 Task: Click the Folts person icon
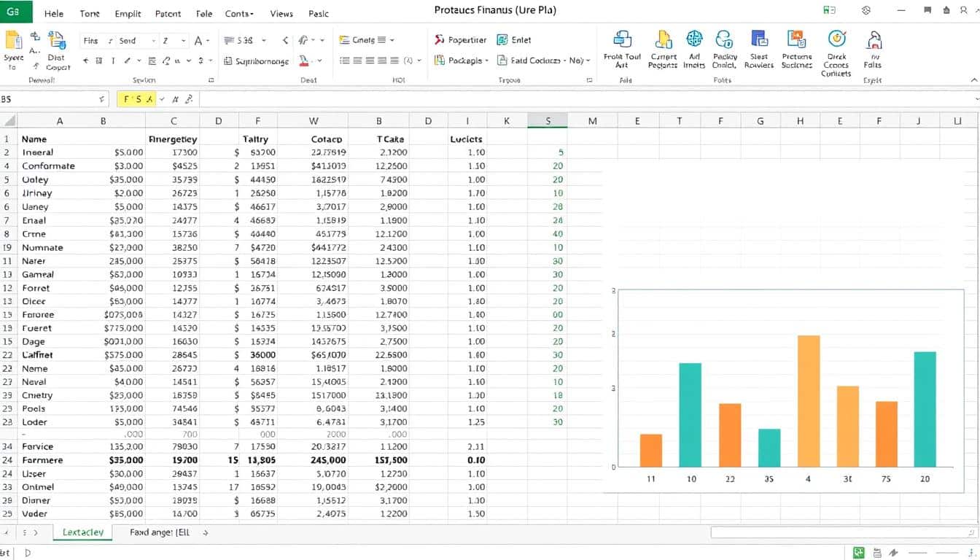coord(873,40)
